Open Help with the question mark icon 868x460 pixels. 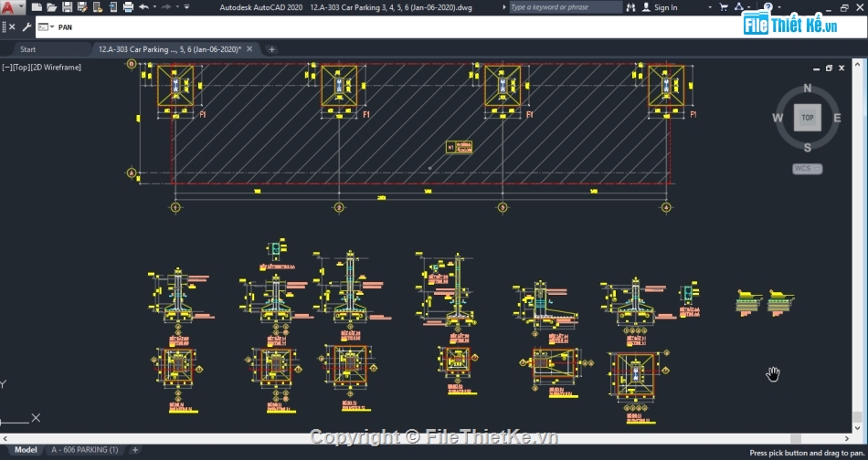point(767,7)
